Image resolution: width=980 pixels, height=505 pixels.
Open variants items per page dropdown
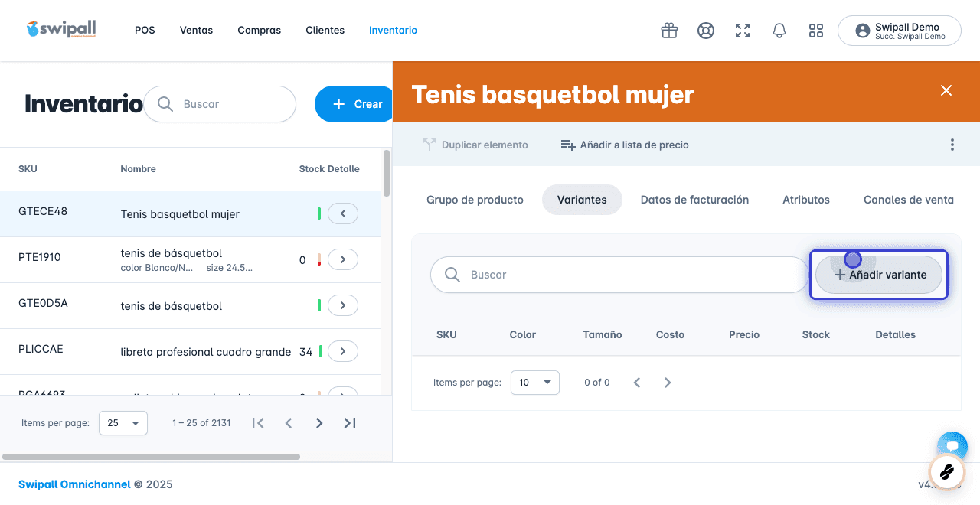tap(535, 382)
